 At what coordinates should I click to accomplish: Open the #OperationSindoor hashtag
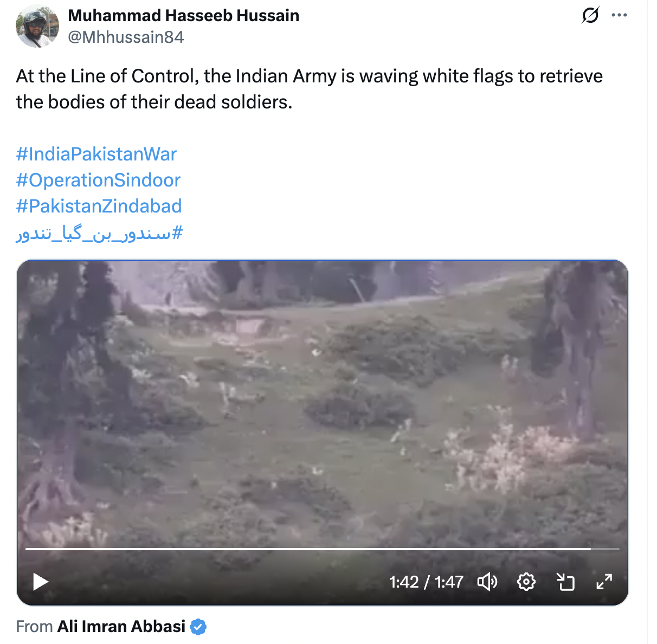point(98,180)
